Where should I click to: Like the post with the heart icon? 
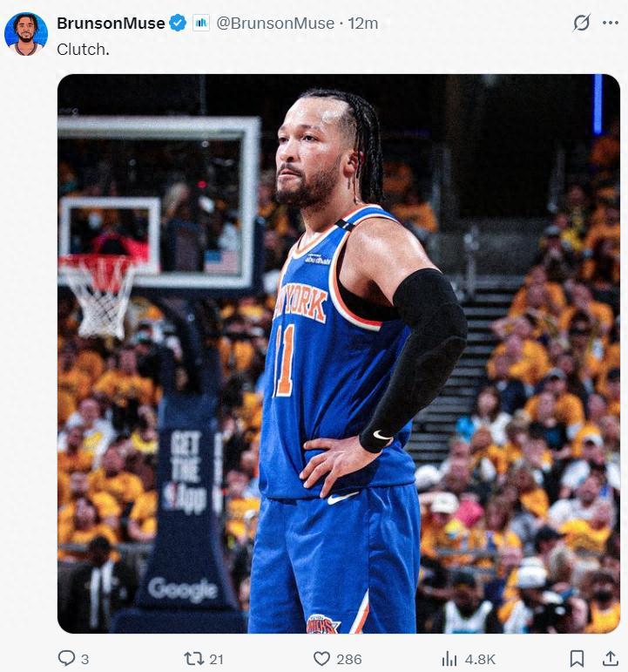click(x=321, y=658)
